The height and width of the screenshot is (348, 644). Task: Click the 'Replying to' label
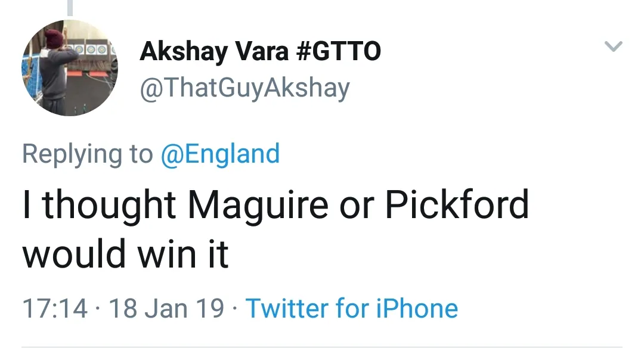(x=87, y=154)
